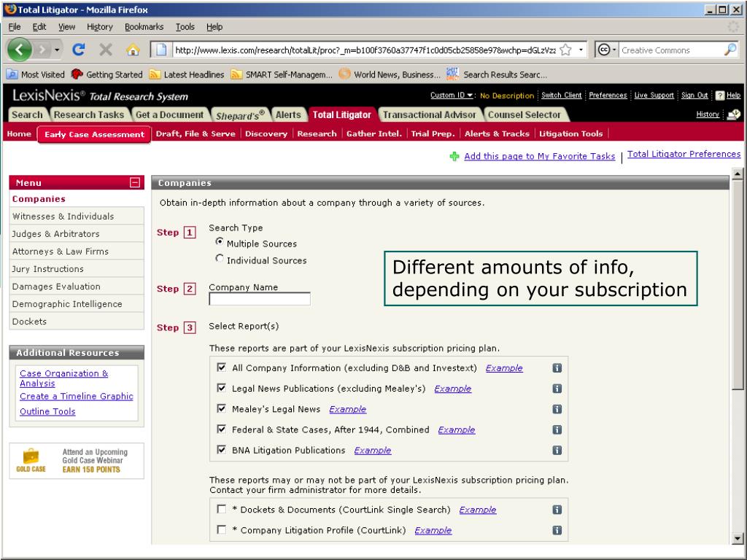
Task: Open the Most Visited bookmark icon
Action: [12, 74]
